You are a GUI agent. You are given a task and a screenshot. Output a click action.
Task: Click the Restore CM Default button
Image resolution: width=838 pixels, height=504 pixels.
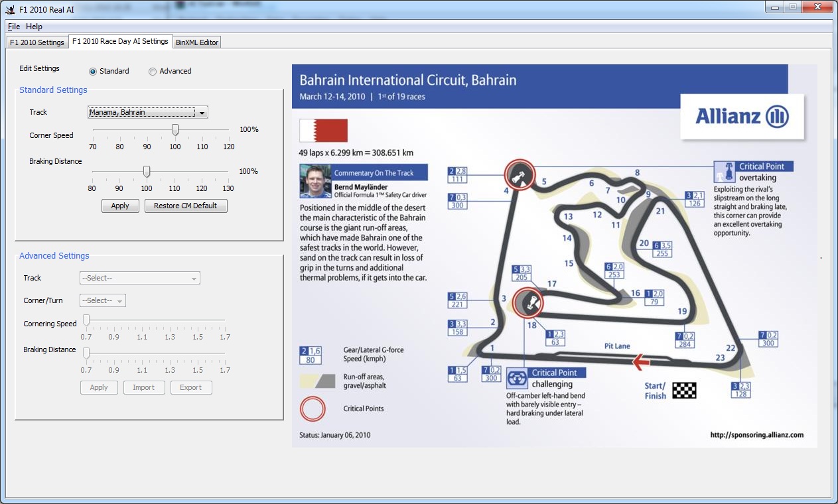click(186, 206)
